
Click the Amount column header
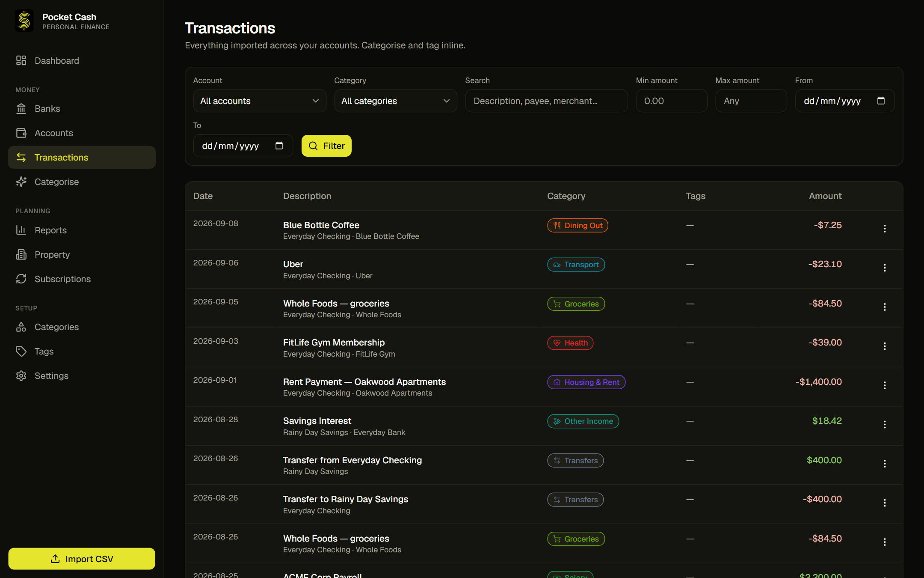pos(825,196)
